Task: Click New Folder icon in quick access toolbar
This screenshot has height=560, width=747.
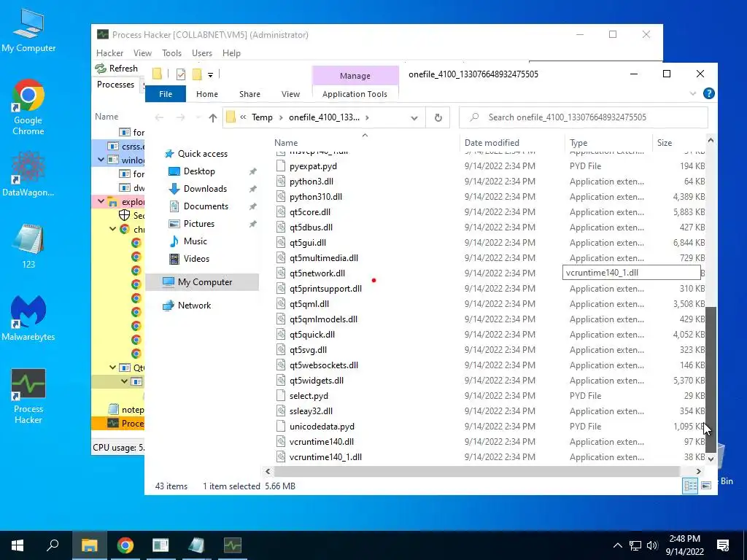Action: (197, 74)
